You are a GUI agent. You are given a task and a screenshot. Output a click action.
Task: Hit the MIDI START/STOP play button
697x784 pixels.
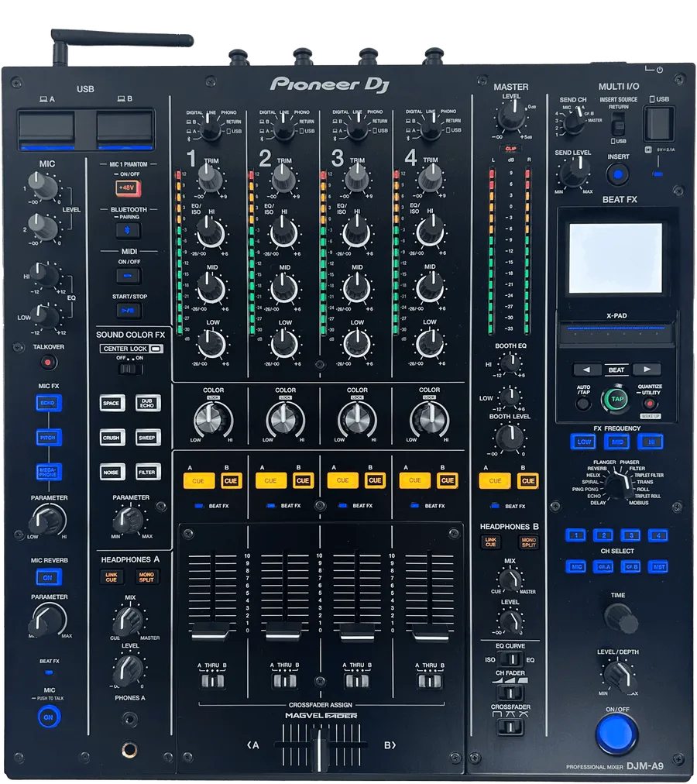[x=129, y=311]
